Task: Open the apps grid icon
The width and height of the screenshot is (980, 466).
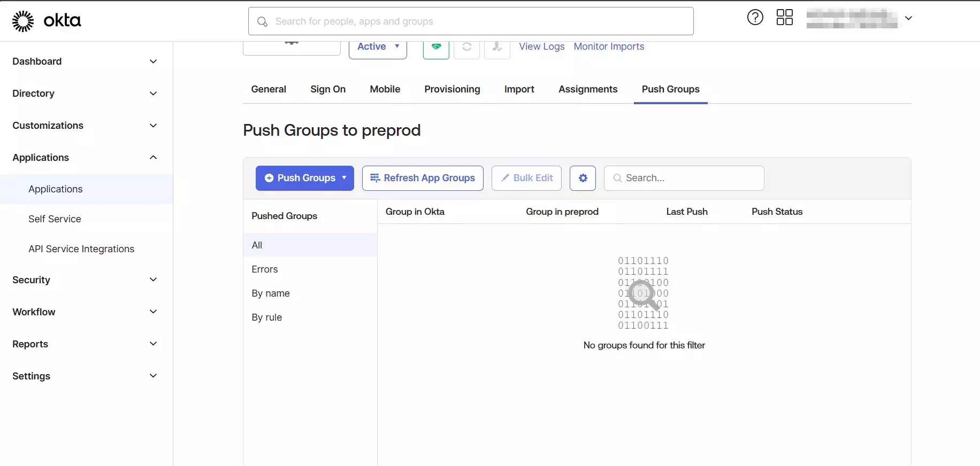Action: pyautogui.click(x=784, y=18)
